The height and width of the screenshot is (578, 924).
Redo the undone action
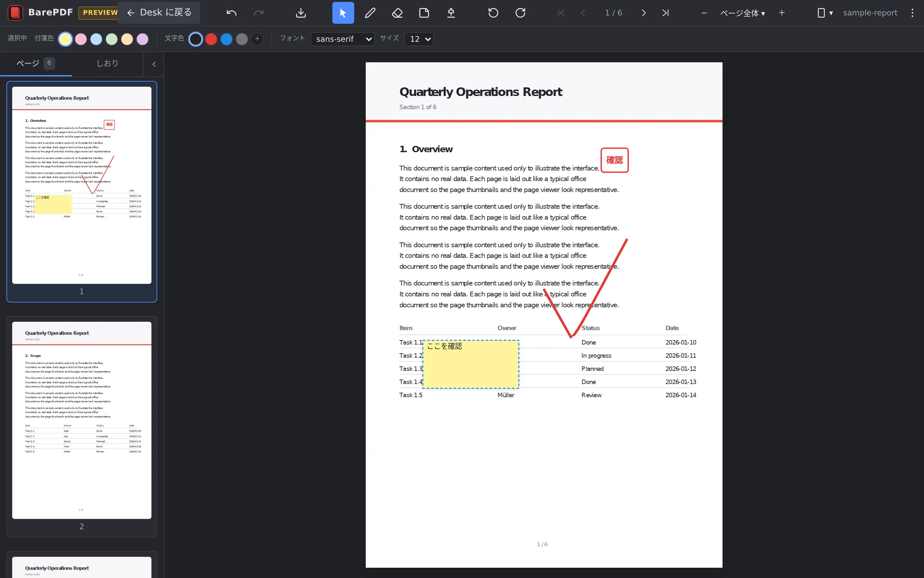point(259,13)
